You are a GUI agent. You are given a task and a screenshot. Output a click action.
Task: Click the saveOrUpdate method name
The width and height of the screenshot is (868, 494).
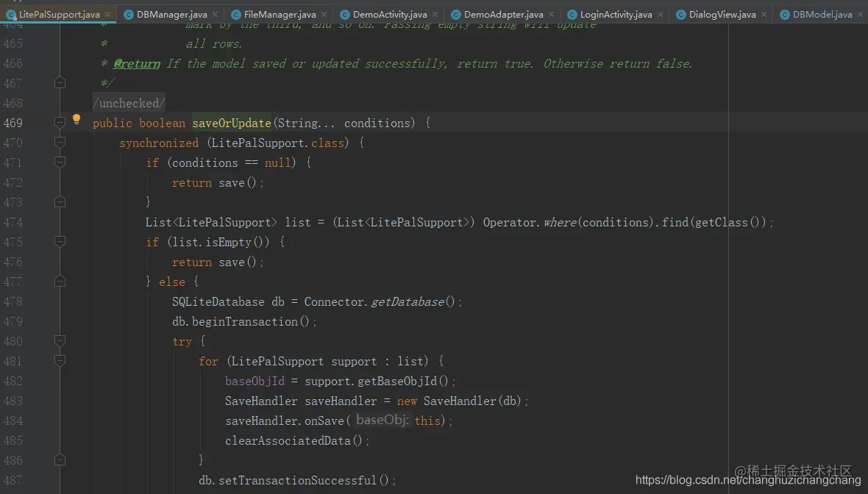pos(232,123)
